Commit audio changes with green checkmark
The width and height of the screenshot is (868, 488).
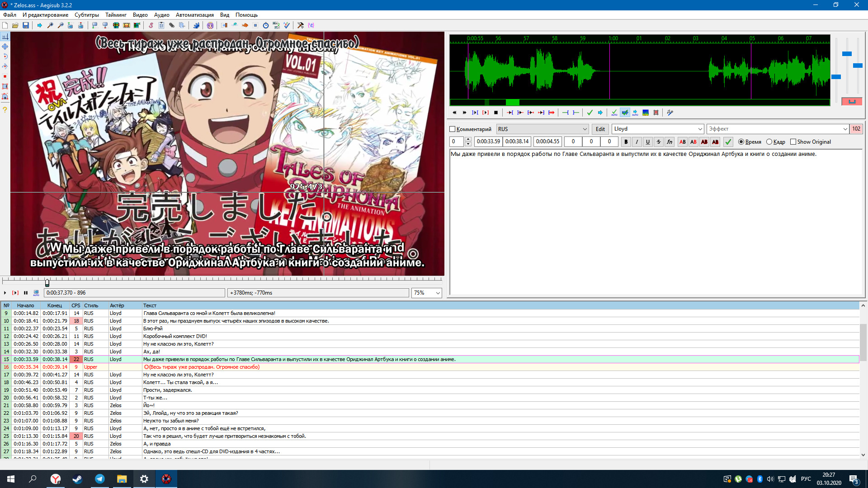click(590, 113)
